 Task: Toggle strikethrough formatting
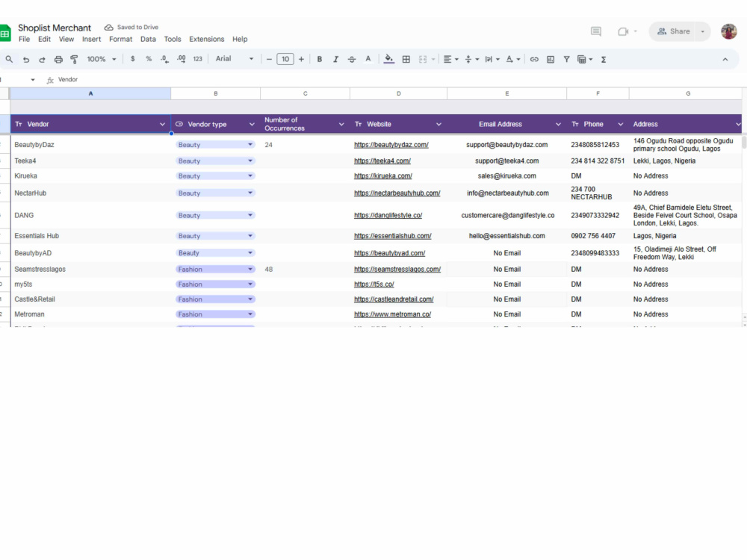pyautogui.click(x=352, y=59)
